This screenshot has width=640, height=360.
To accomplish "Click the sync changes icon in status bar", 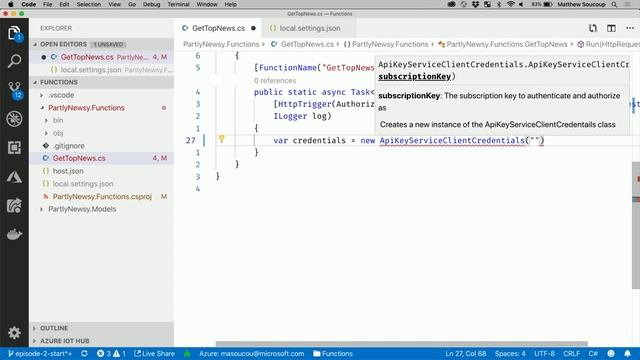I will [84, 353].
